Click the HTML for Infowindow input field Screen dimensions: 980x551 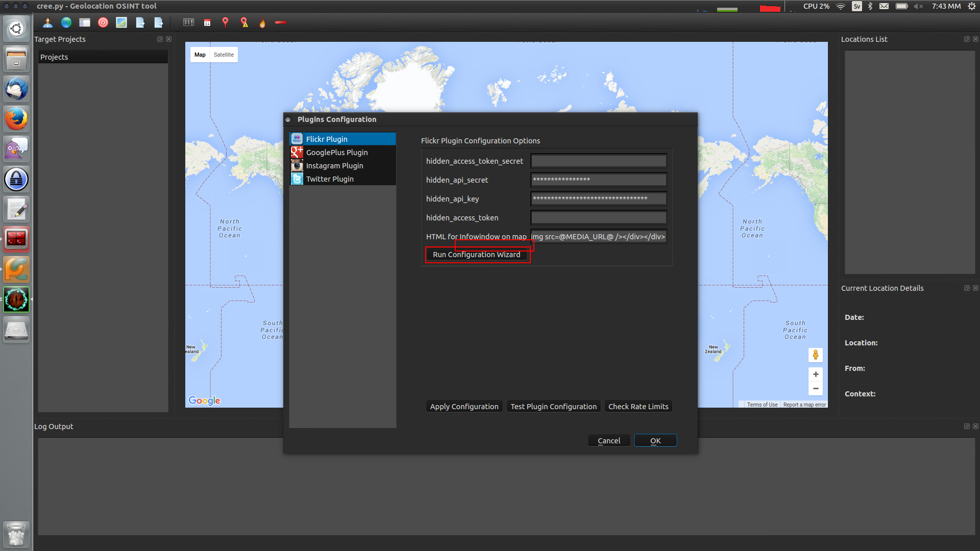tap(599, 237)
